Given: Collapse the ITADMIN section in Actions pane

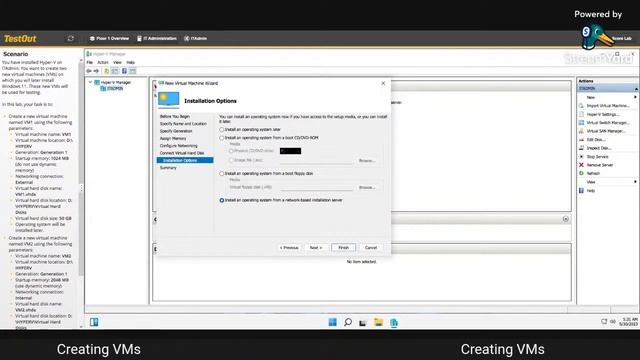Looking at the screenshot, I should tap(636, 89).
